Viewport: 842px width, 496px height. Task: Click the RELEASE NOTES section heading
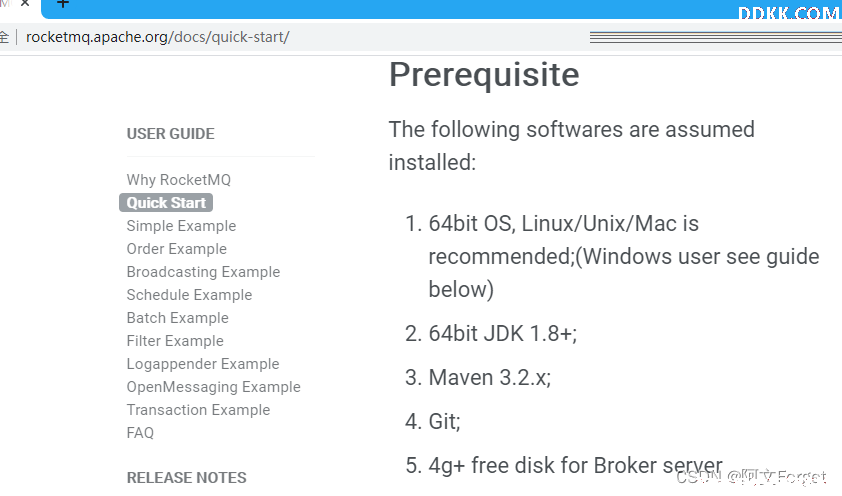coord(186,478)
